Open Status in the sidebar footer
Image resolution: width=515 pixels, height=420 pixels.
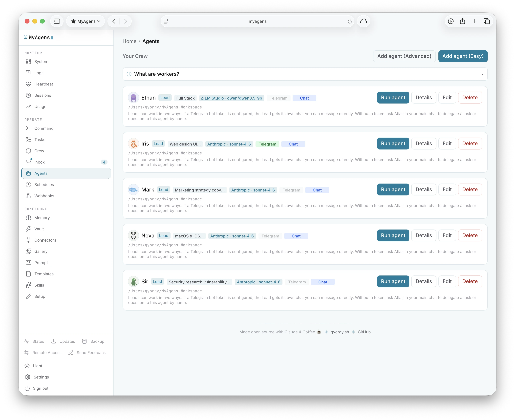[x=34, y=341]
